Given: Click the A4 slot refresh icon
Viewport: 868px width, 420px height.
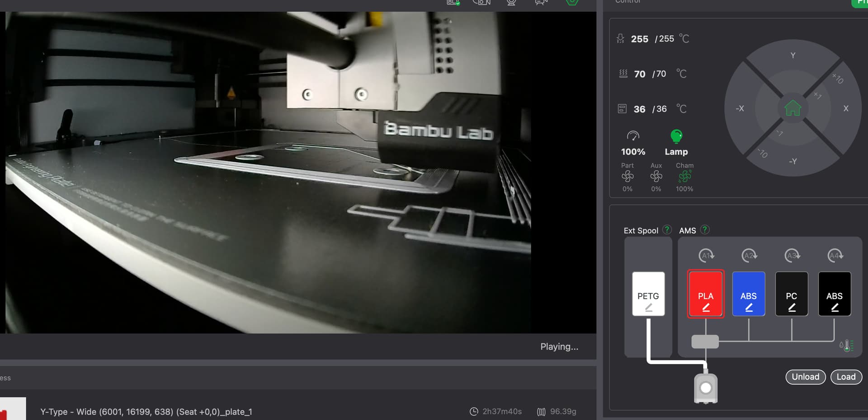Looking at the screenshot, I should pos(835,256).
